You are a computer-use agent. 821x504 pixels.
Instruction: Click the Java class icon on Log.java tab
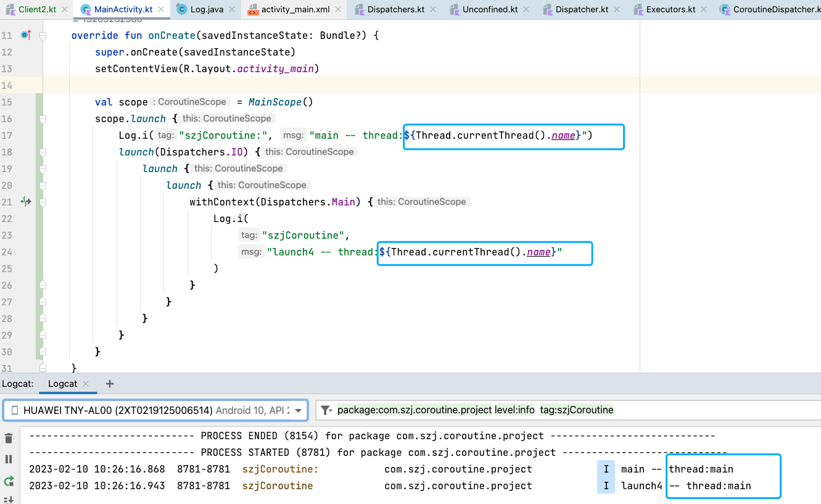[181, 9]
